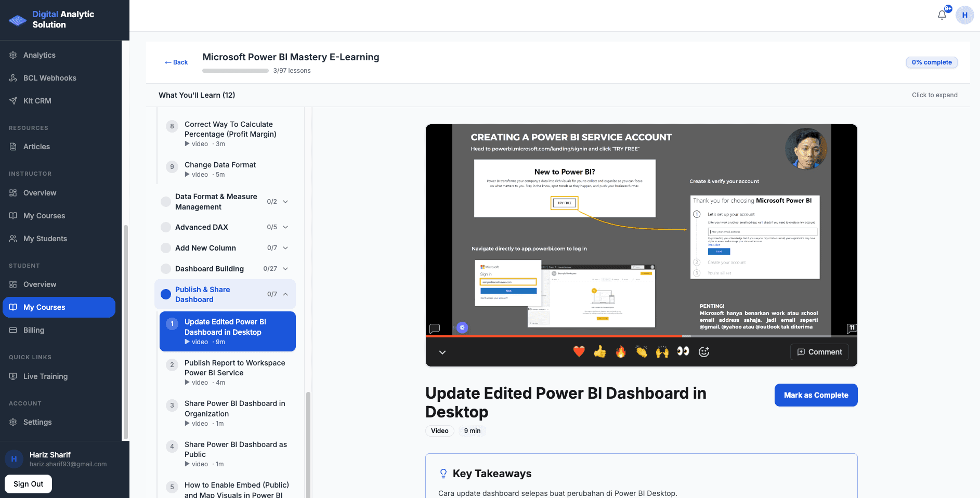Image resolution: width=980 pixels, height=498 pixels.
Task: Toggle Advanced DAX completion circle
Action: (166, 227)
